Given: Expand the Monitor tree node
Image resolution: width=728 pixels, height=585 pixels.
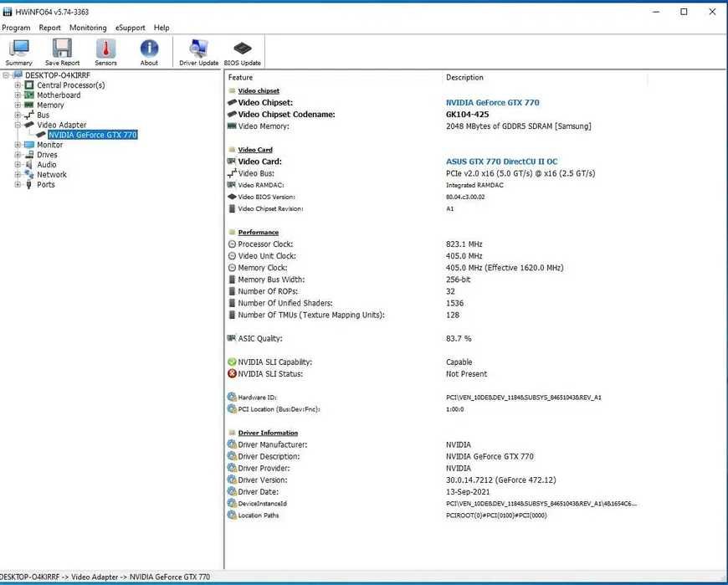Looking at the screenshot, I should [x=18, y=145].
